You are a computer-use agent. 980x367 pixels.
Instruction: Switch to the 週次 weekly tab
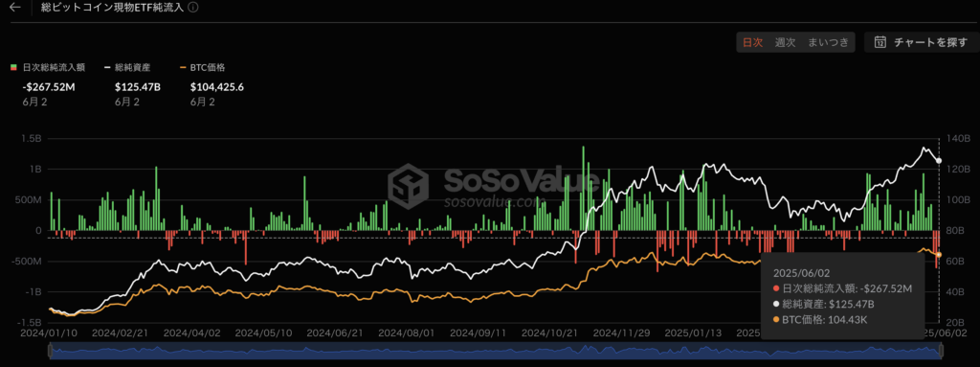785,42
